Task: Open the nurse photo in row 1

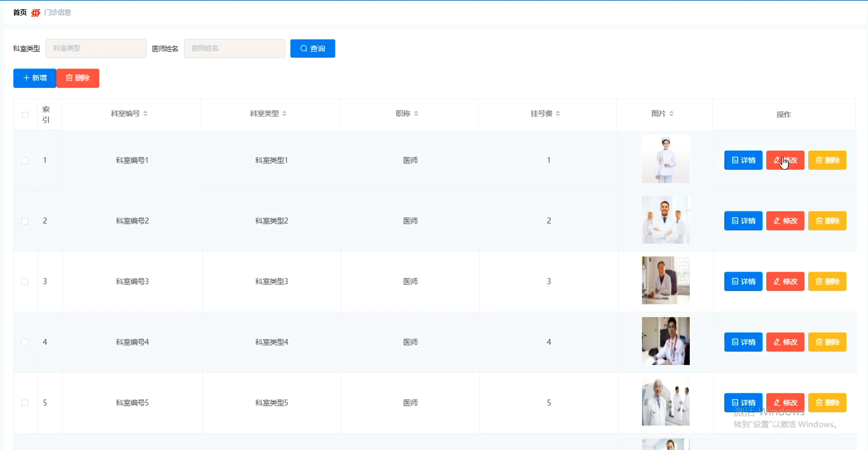Action: click(666, 159)
